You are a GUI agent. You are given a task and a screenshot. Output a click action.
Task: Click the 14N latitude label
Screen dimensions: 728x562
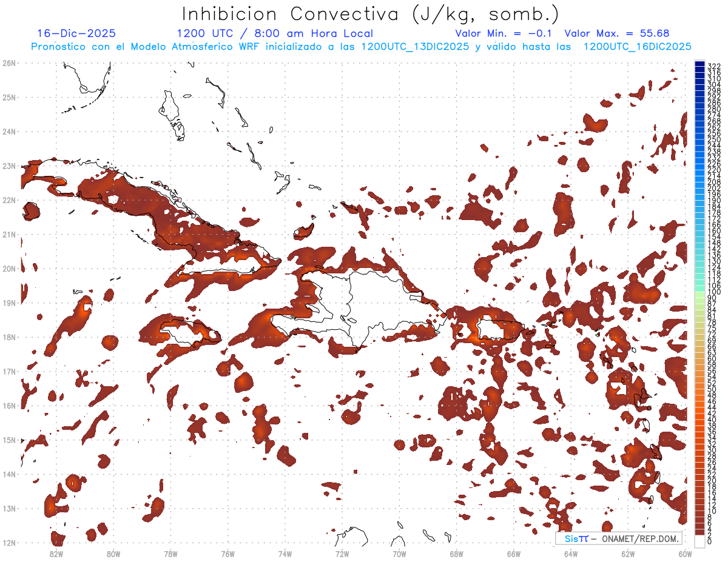9,474
